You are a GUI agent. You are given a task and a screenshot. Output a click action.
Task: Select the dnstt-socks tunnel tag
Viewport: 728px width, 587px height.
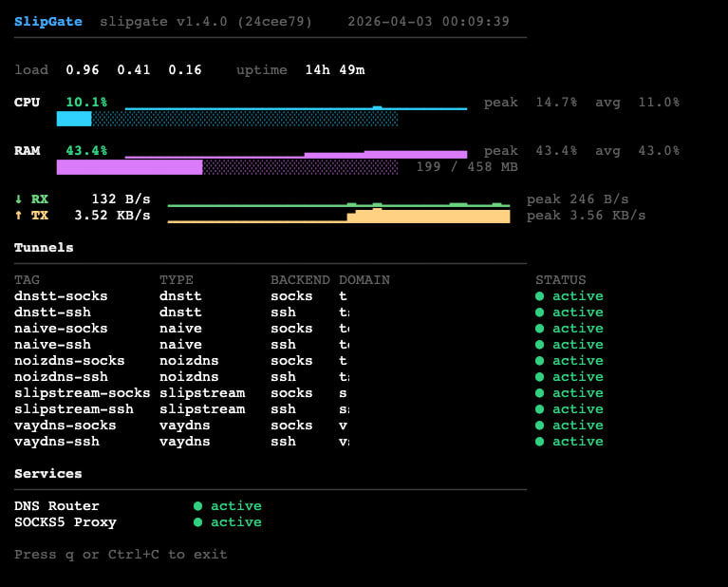(x=61, y=296)
